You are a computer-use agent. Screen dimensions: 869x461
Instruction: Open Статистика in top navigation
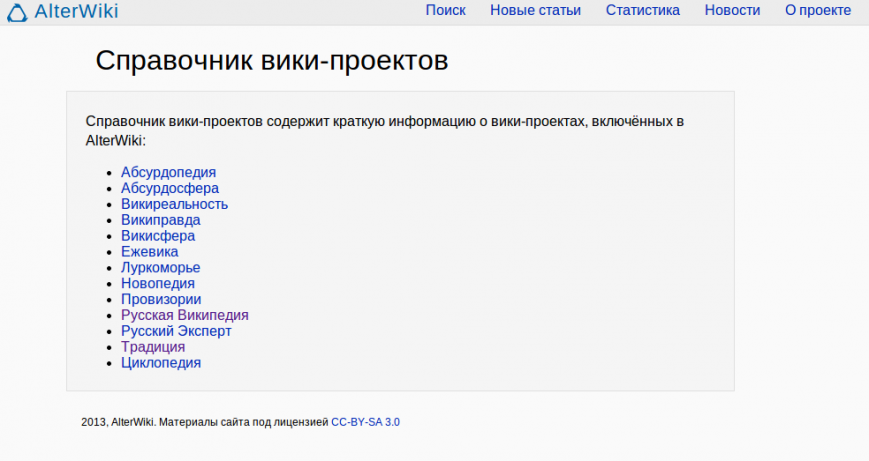(642, 10)
